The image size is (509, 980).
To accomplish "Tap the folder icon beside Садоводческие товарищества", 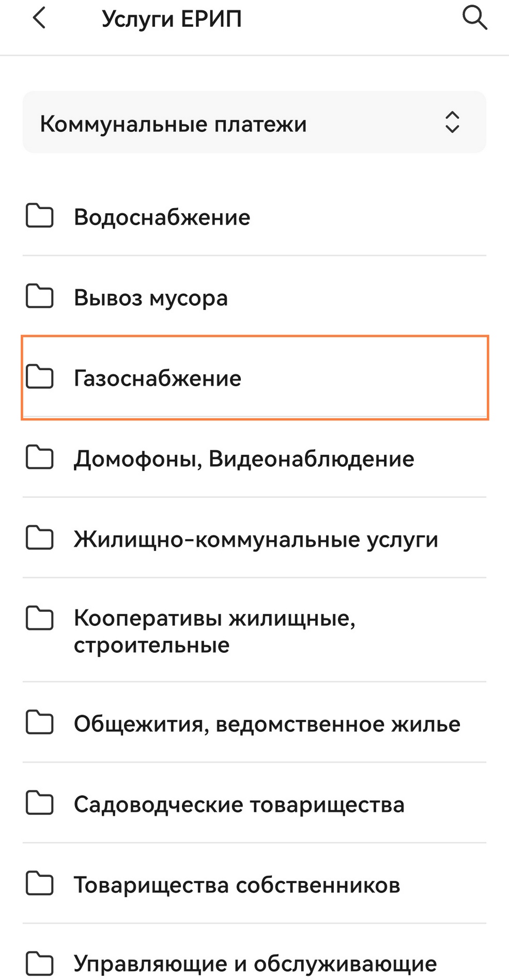I will coord(40,803).
